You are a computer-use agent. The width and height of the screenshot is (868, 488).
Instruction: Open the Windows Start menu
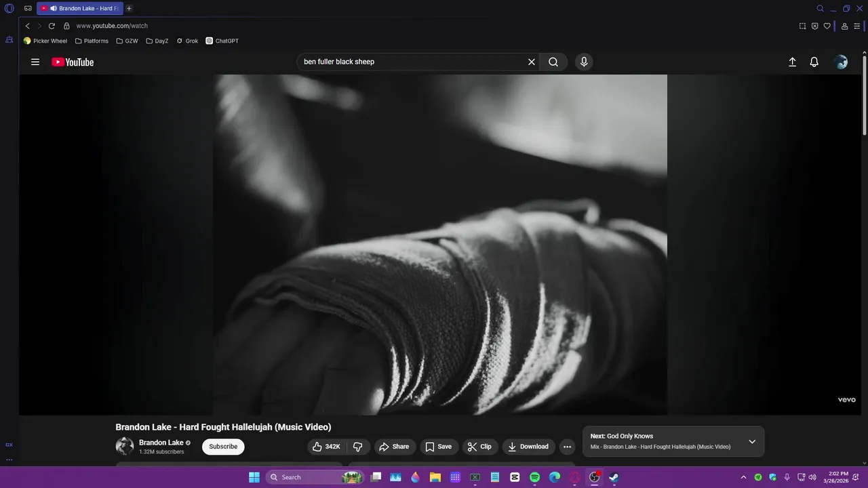click(254, 477)
